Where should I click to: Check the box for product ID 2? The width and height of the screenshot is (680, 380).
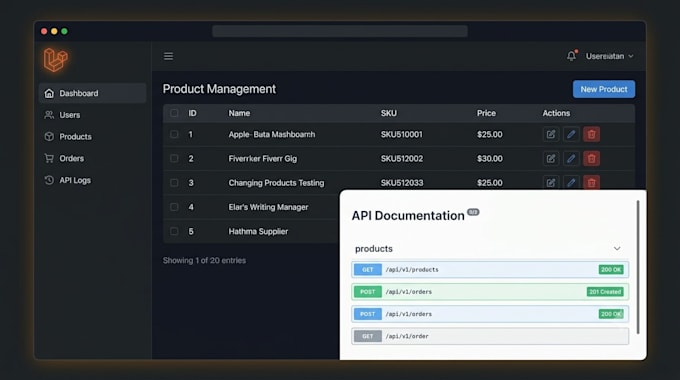[x=174, y=159]
